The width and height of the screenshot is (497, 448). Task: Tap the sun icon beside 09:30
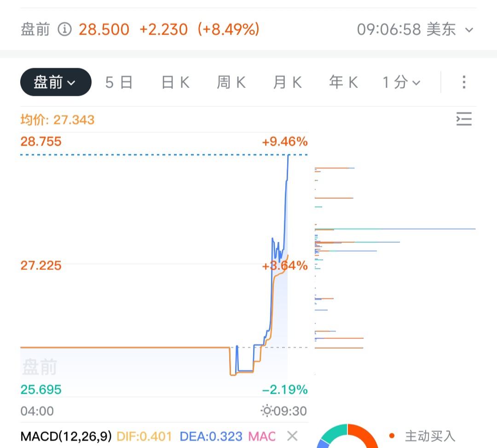[266, 411]
